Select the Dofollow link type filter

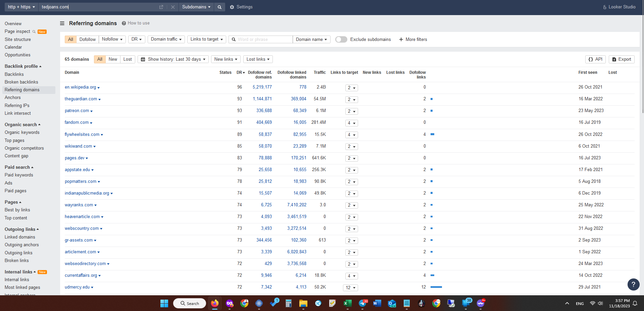click(x=88, y=40)
